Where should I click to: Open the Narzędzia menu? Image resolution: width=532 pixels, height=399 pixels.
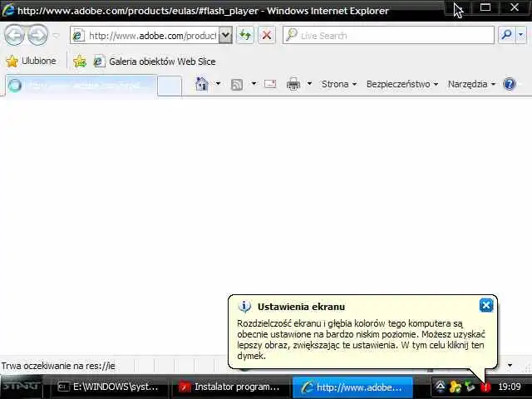(471, 84)
